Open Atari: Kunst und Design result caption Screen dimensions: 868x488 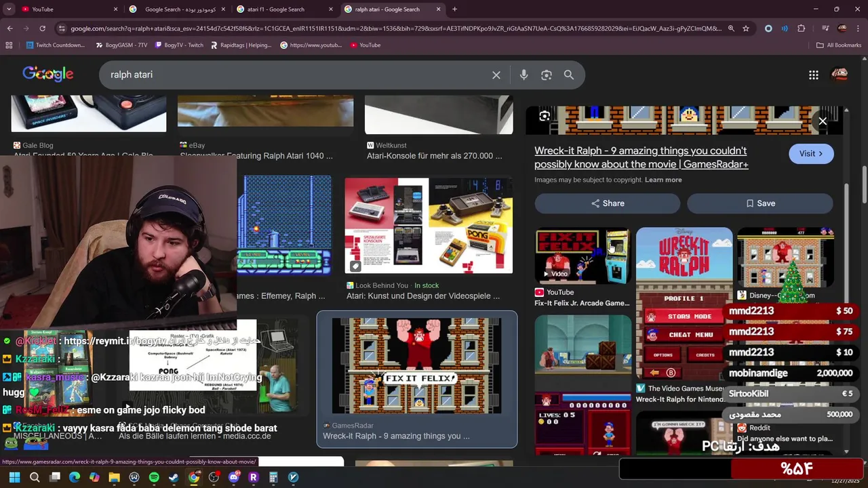pos(423,296)
